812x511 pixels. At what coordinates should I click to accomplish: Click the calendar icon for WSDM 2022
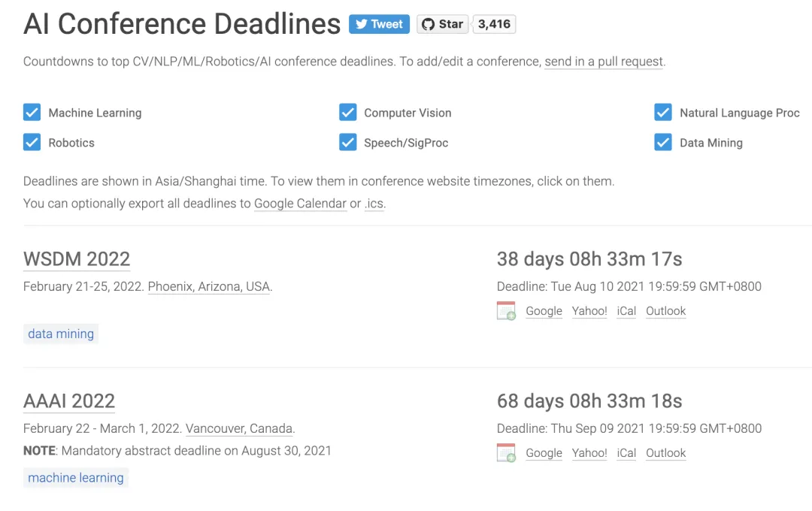pos(506,311)
